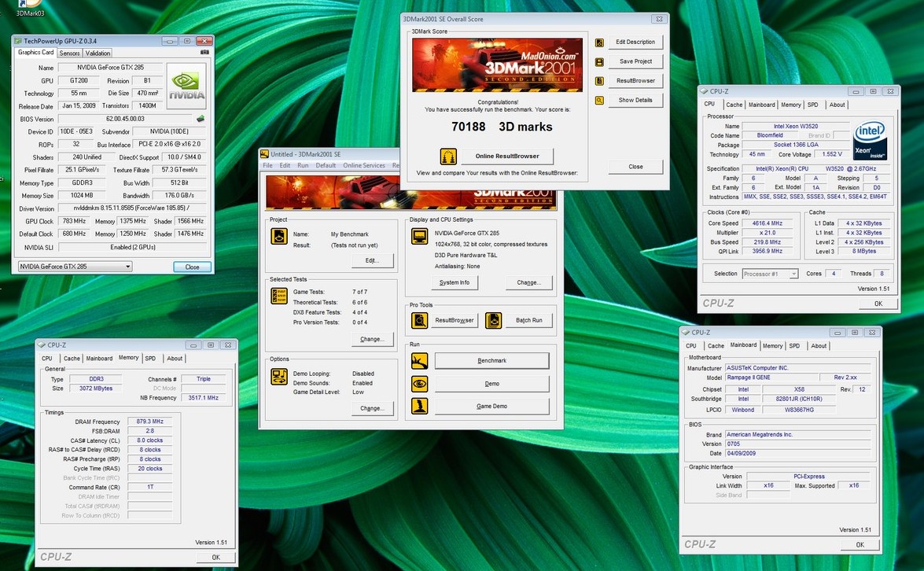This screenshot has width=924, height=571.
Task: Click the Show Details magnifier icon
Action: click(599, 101)
